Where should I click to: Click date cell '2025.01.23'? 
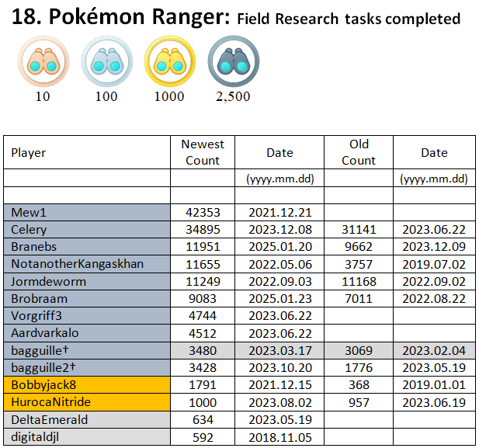click(x=280, y=299)
